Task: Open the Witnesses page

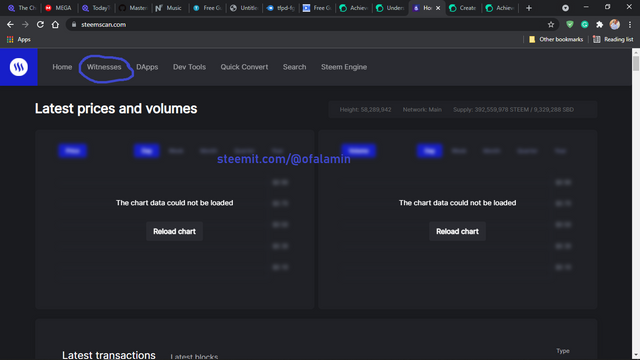Action: (104, 67)
